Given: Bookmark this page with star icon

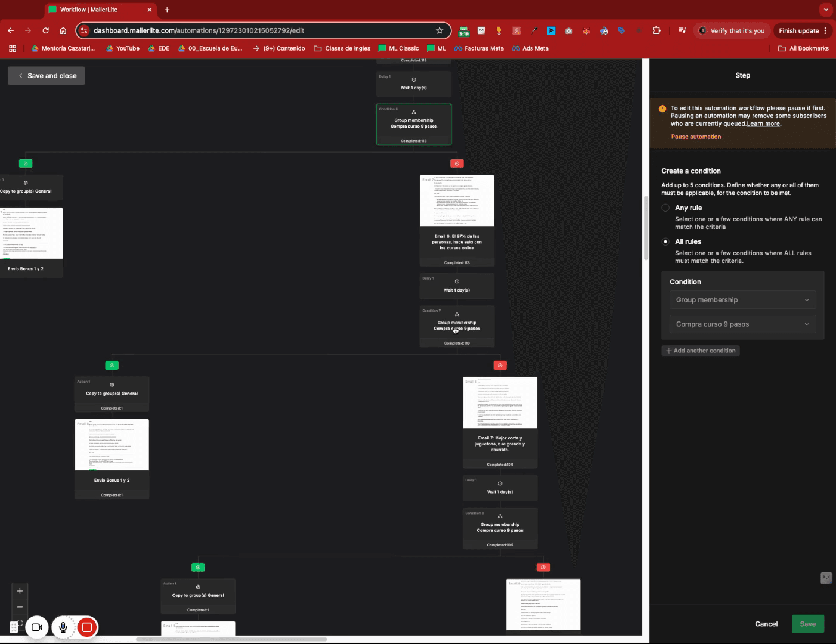Looking at the screenshot, I should coord(439,30).
